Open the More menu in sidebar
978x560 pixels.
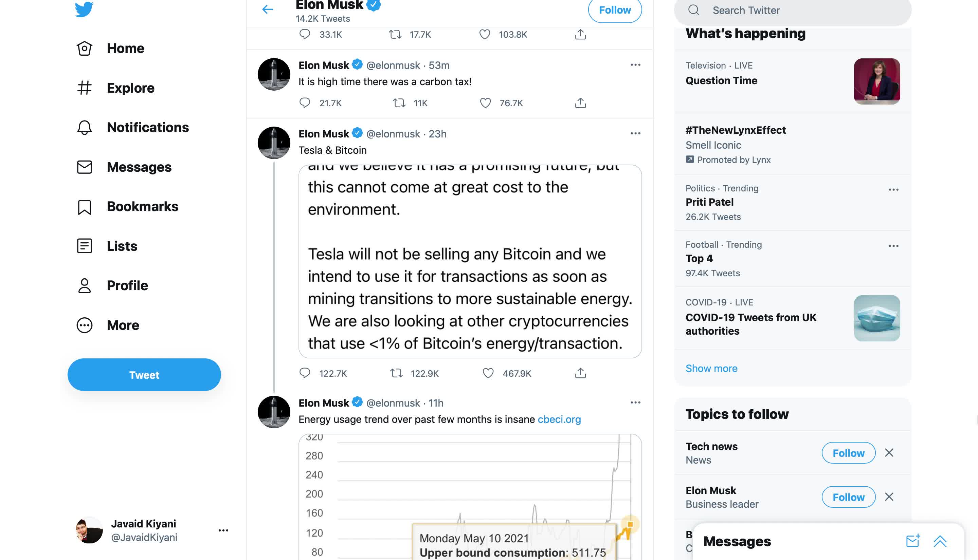123,325
